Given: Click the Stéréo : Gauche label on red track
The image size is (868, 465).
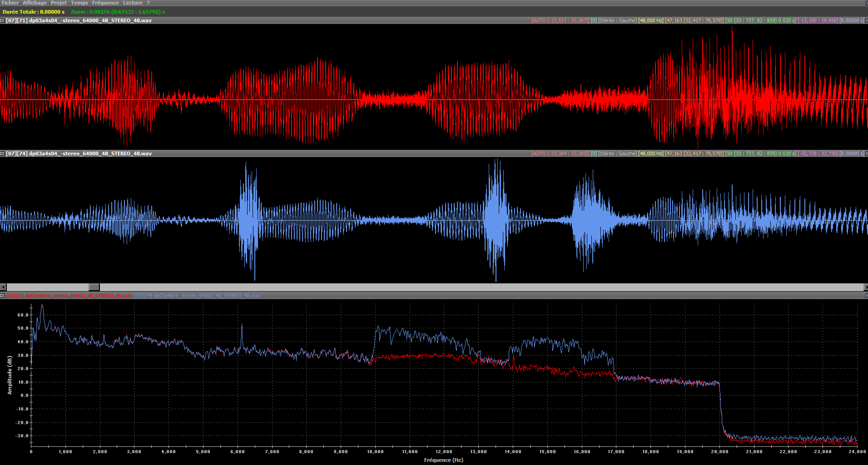Looking at the screenshot, I should 617,20.
